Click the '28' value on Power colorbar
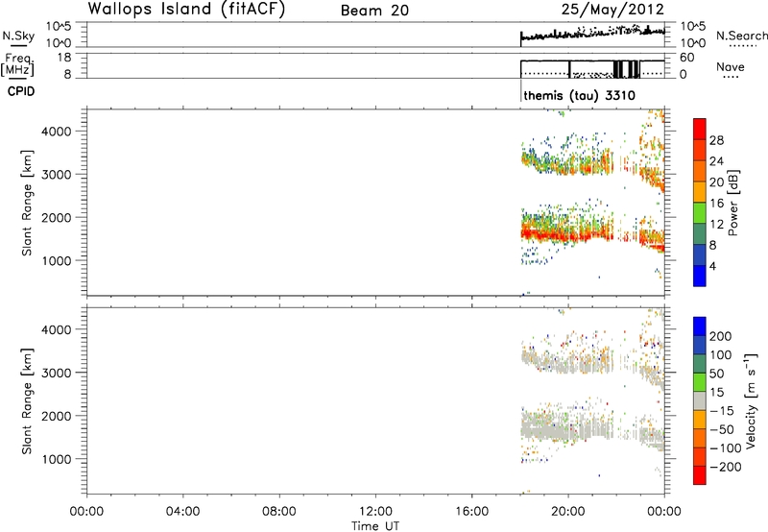Image resolution: width=768 pixels, height=532 pixels. [x=716, y=140]
